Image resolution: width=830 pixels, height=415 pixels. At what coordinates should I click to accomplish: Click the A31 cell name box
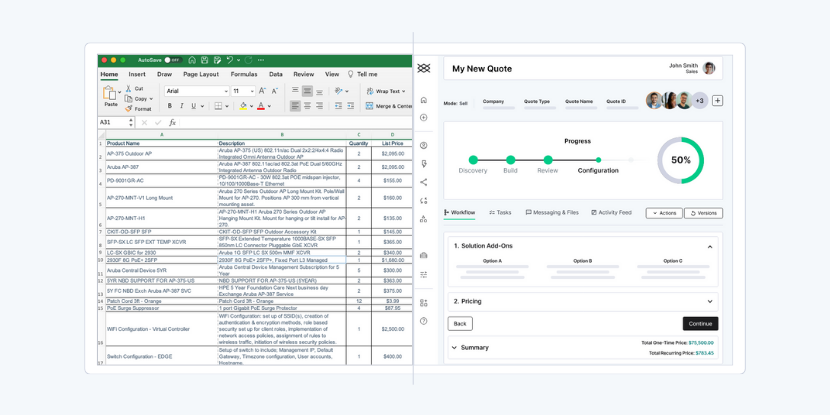tap(113, 123)
